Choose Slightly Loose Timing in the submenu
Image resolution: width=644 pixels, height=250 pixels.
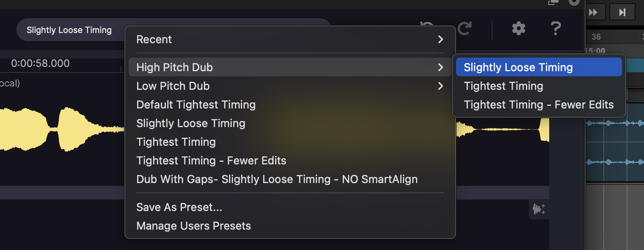tap(539, 67)
